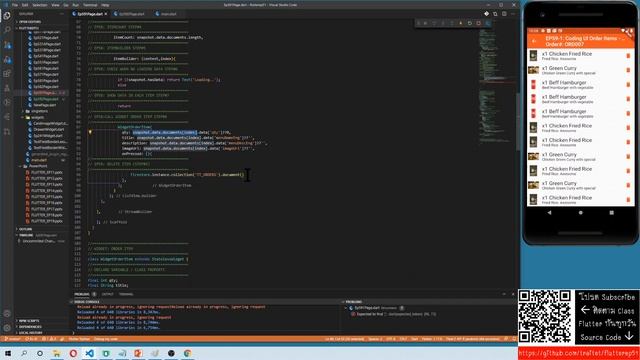Switch to the TERMINAL panel tab
The width and height of the screenshot is (640, 360).
click(x=126, y=294)
